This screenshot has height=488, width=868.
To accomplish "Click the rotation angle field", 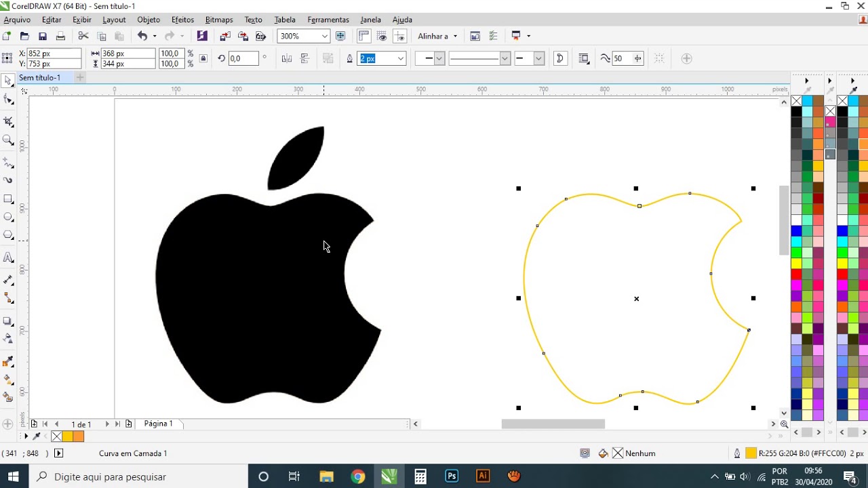I will 243,58.
